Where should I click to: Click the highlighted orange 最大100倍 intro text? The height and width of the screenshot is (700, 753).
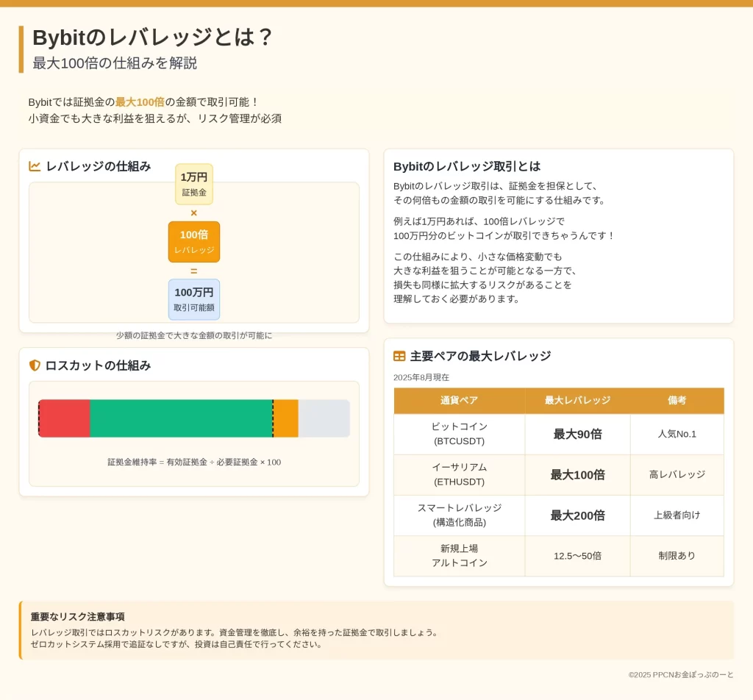click(140, 102)
